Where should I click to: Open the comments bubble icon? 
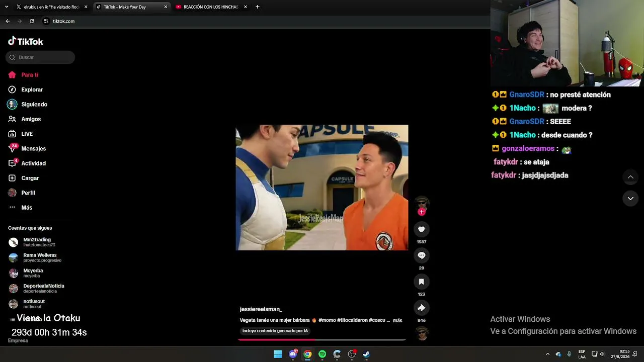(x=422, y=255)
